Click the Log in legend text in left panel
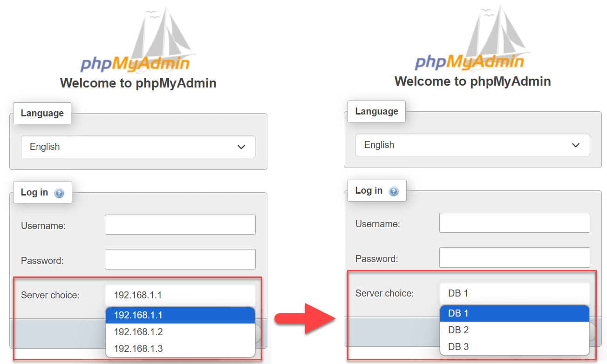 [34, 193]
